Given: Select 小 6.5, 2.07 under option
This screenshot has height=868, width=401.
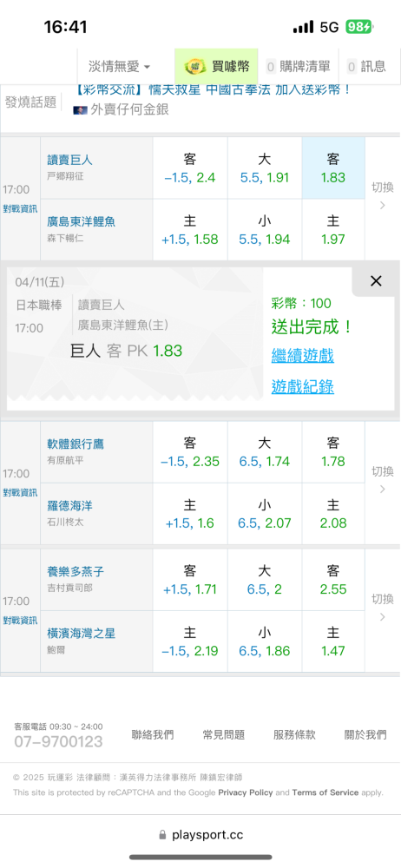Looking at the screenshot, I should tap(264, 514).
